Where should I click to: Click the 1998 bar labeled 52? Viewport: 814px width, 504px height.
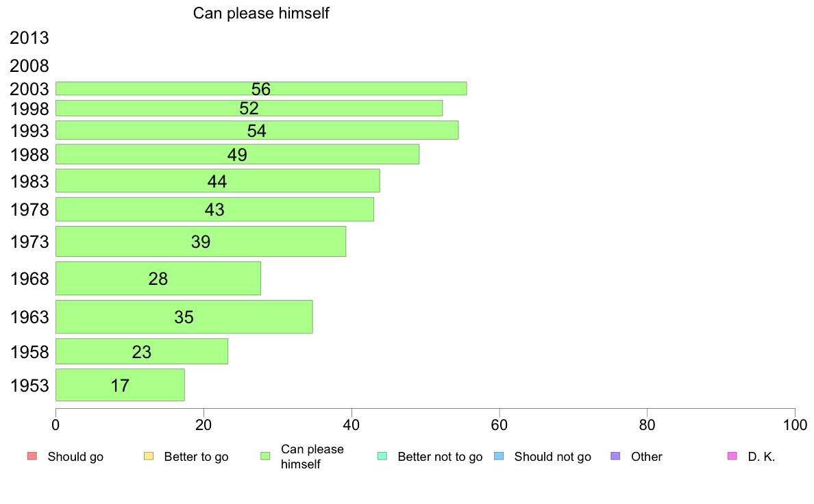249,108
